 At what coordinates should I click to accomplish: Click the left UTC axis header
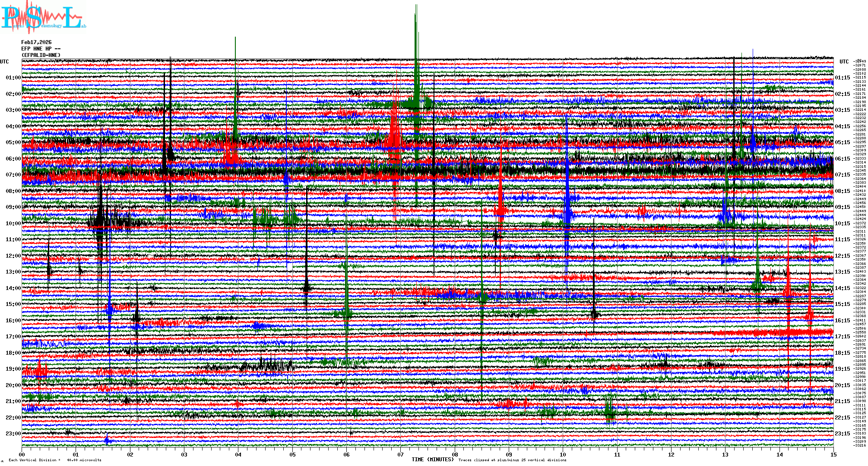pos(4,62)
